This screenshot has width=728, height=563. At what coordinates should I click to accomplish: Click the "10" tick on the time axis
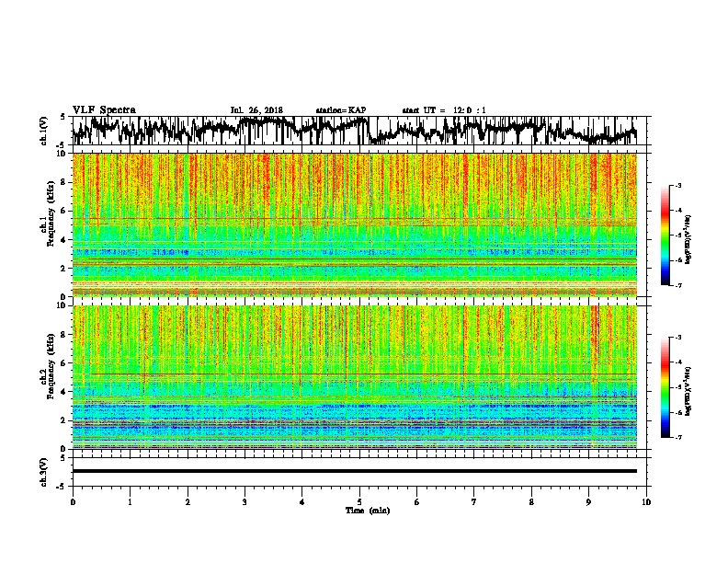[x=645, y=502]
